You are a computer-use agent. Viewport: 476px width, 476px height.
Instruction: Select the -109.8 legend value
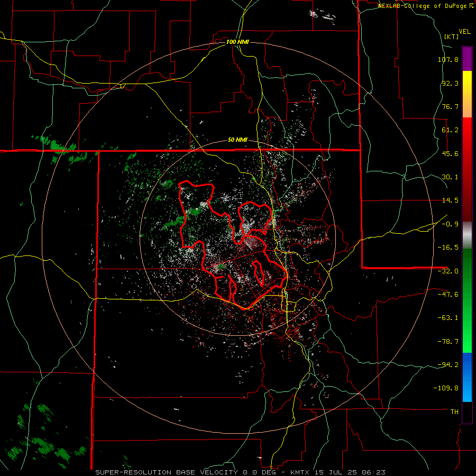click(x=446, y=388)
